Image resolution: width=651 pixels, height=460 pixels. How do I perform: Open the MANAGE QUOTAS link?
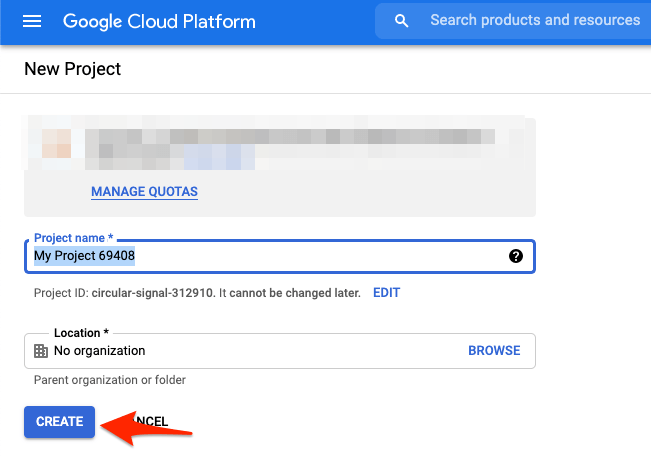coord(144,191)
